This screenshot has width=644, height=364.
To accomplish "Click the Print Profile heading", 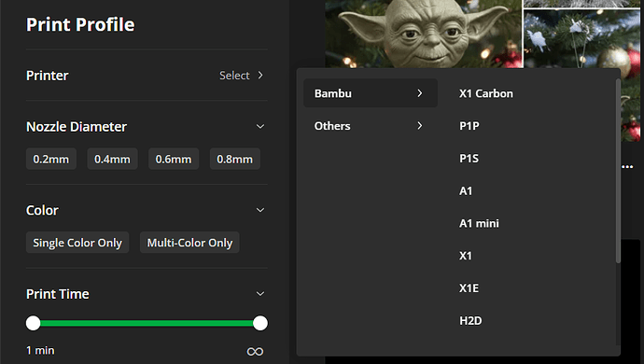I will click(x=80, y=24).
